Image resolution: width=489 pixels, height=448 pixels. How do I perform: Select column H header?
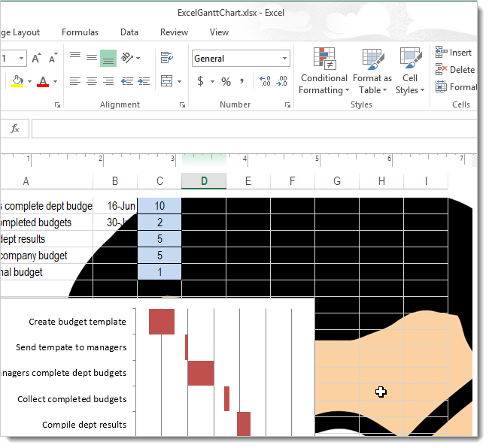click(x=381, y=181)
